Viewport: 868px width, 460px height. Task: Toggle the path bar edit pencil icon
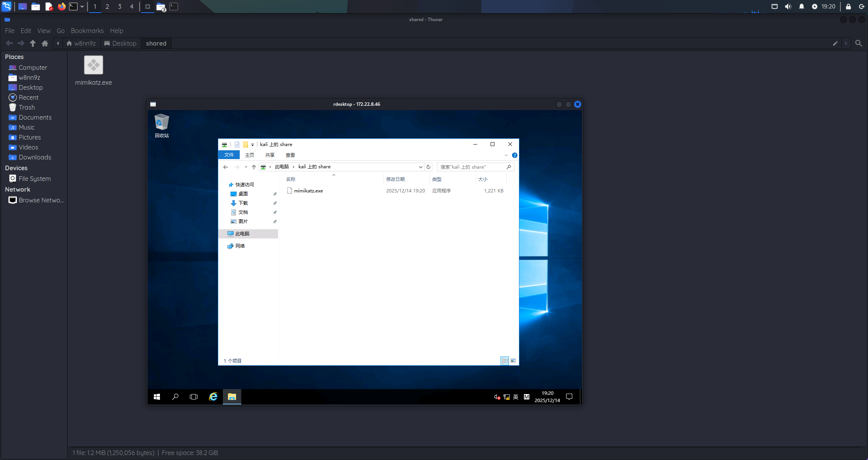(835, 43)
